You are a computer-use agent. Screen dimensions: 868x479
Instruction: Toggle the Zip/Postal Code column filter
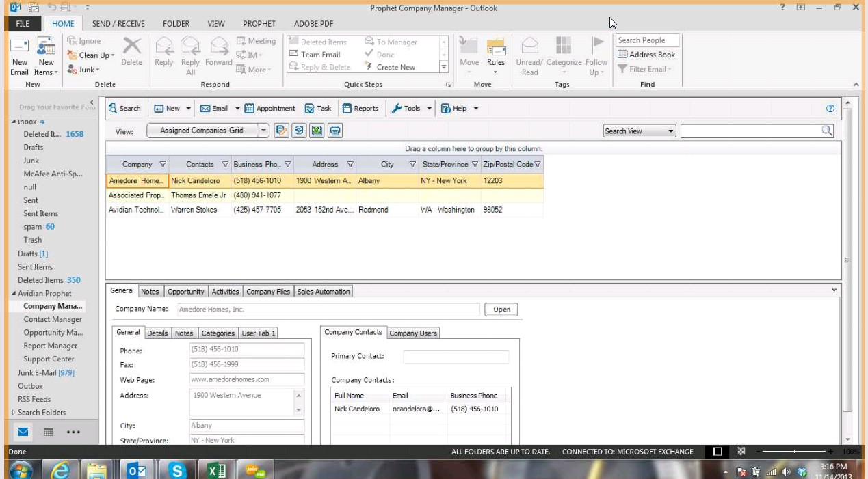[538, 165]
